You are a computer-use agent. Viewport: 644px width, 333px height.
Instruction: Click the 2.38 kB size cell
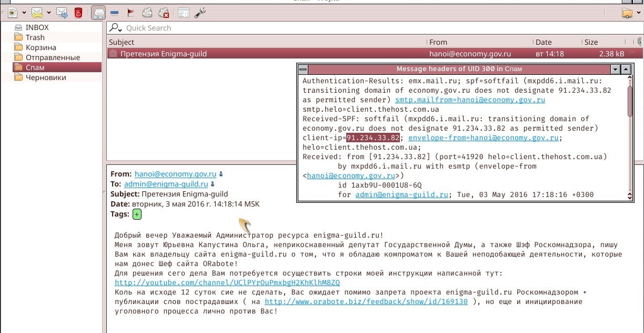click(x=611, y=54)
